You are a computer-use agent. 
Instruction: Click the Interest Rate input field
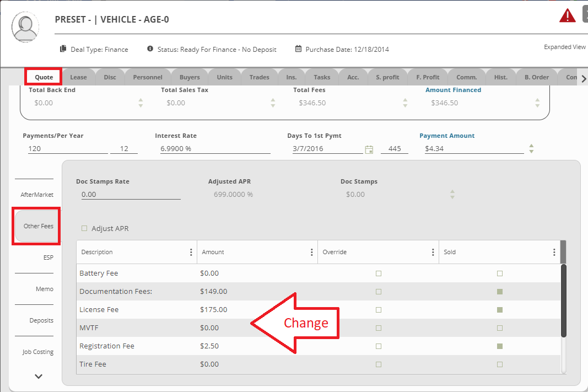[x=215, y=149]
